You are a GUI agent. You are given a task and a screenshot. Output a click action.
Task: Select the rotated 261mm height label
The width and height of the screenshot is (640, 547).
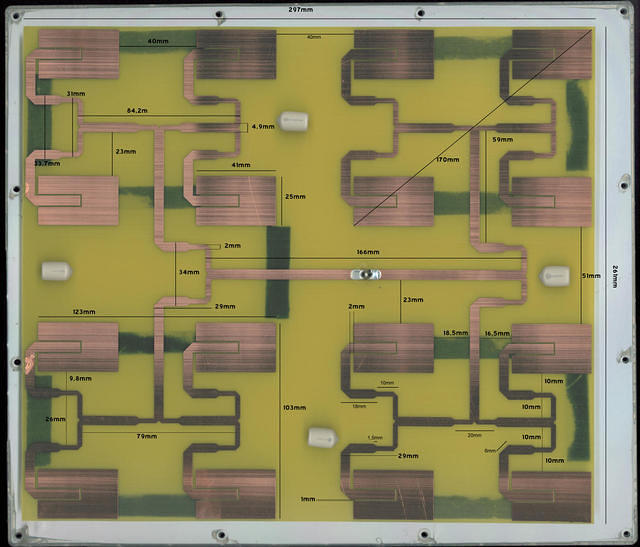click(x=615, y=276)
